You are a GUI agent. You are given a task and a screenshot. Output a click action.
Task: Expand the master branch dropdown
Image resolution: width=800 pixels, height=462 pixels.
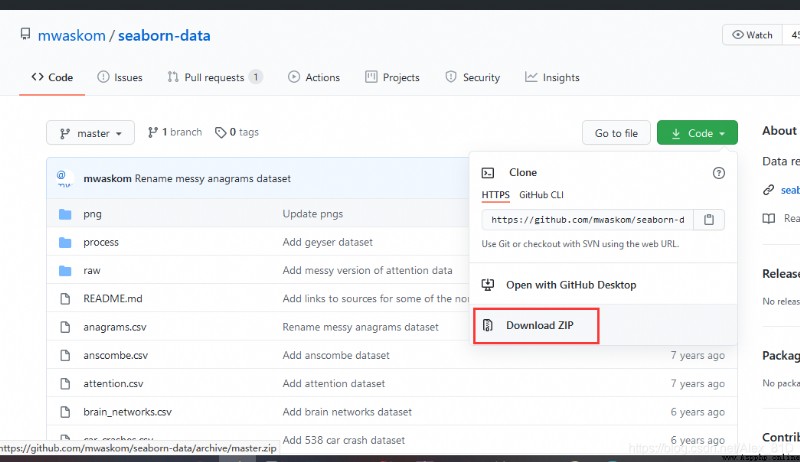(90, 133)
